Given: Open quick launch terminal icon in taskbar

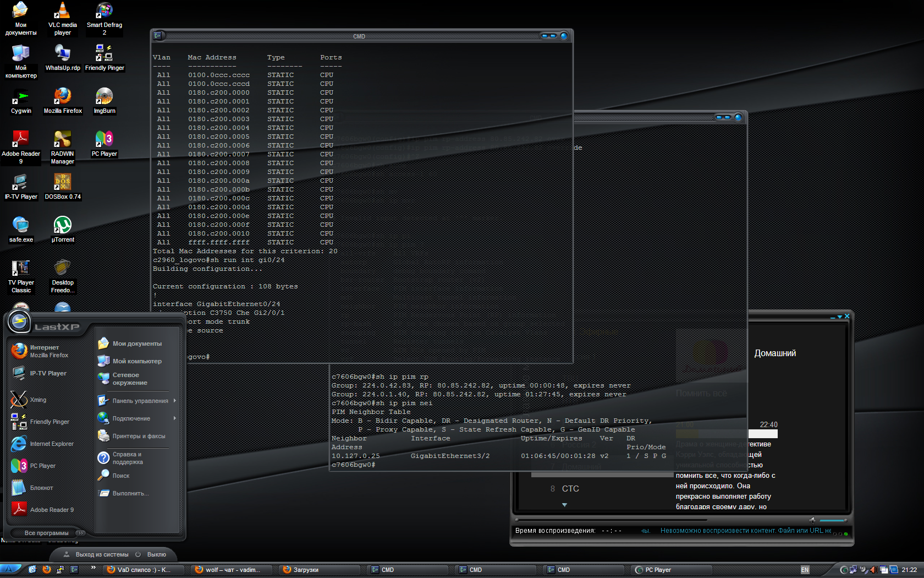Looking at the screenshot, I should (x=74, y=570).
